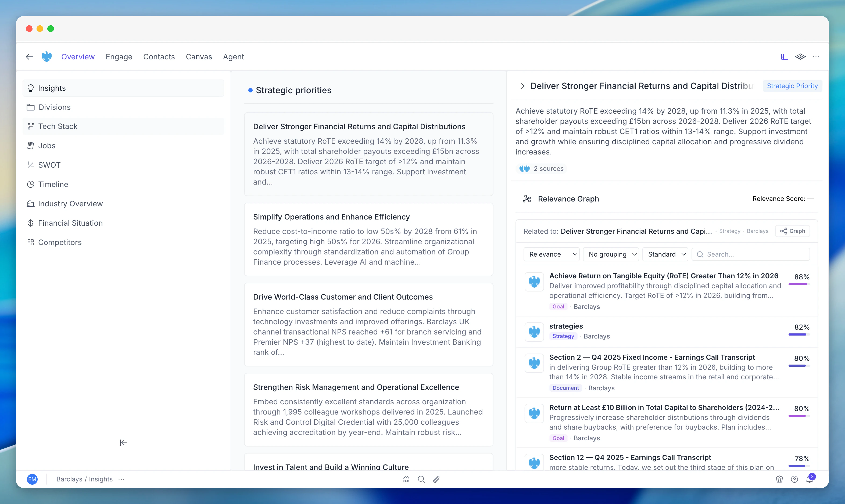
Task: Open search using the magnifier icon
Action: (x=421, y=479)
